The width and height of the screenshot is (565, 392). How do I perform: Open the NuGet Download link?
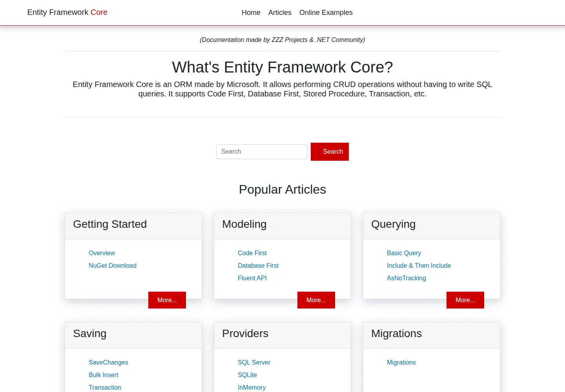click(113, 265)
